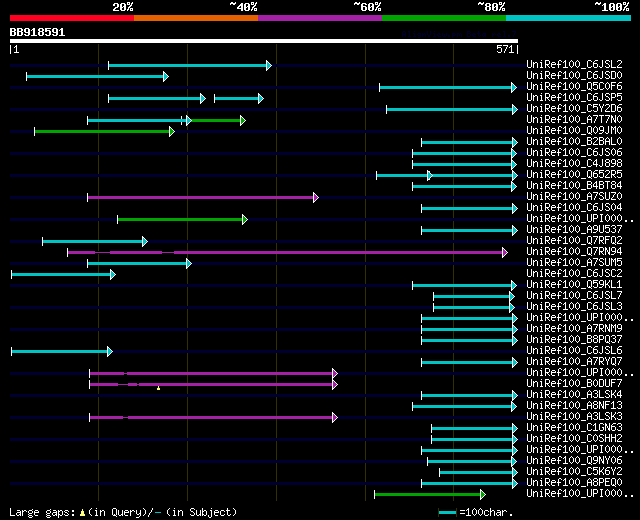The width and height of the screenshot is (640, 520).
Task: Click the yellow query gap marker in B0DUF7 row
Action: [x=158, y=388]
